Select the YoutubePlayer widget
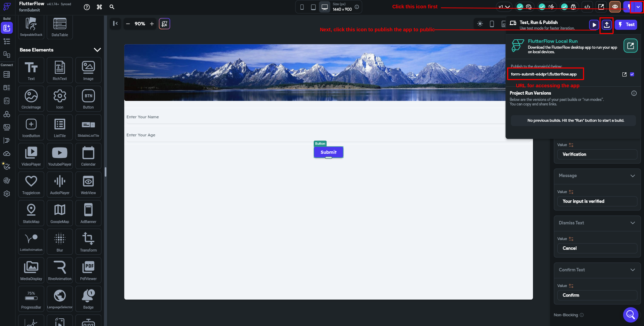Screen dimensions: 644x326 60,156
